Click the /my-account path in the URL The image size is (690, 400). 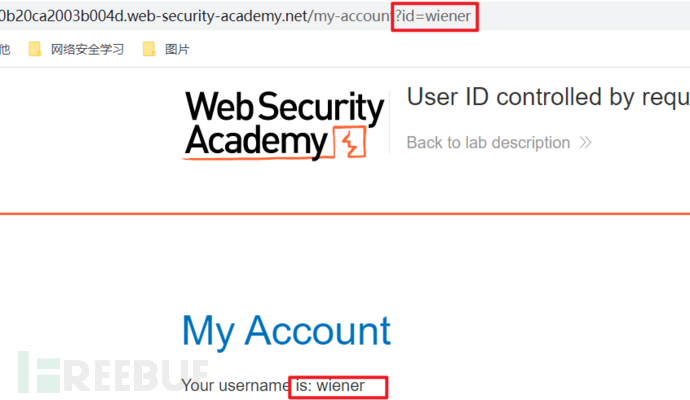pyautogui.click(x=352, y=17)
